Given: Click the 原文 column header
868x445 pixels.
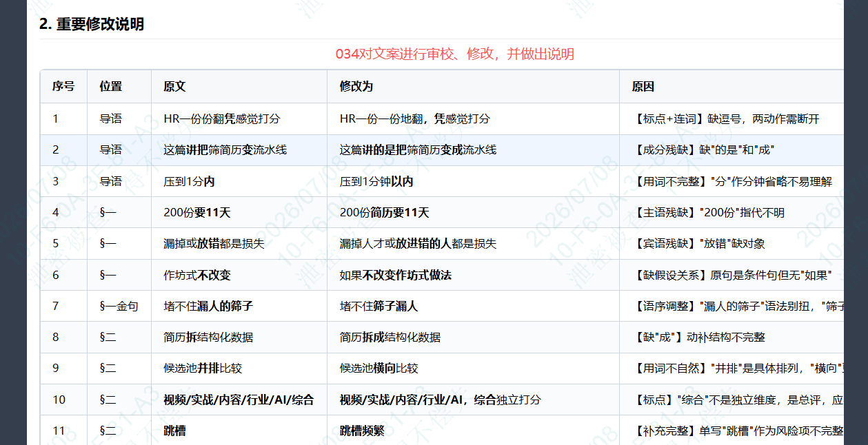Looking at the screenshot, I should [x=174, y=87].
